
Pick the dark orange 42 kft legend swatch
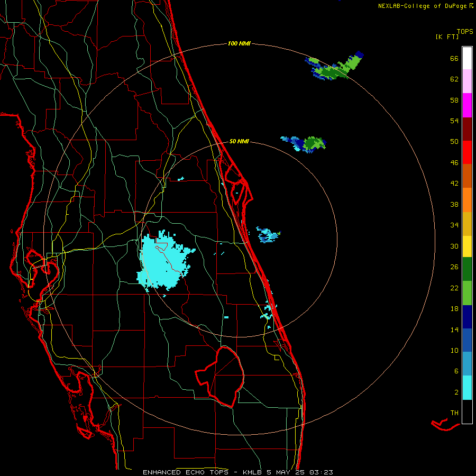(467, 176)
